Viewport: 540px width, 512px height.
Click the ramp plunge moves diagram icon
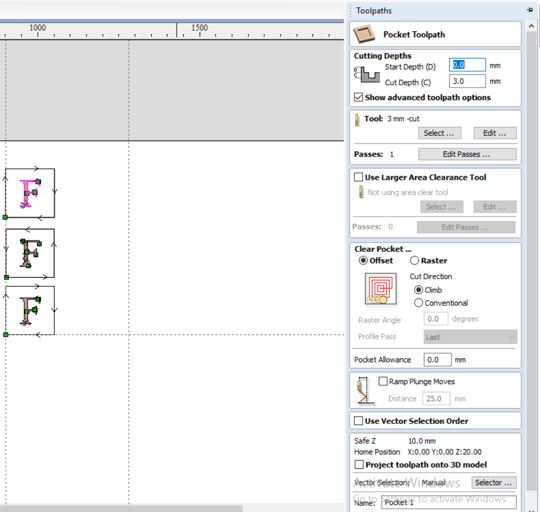pyautogui.click(x=363, y=390)
